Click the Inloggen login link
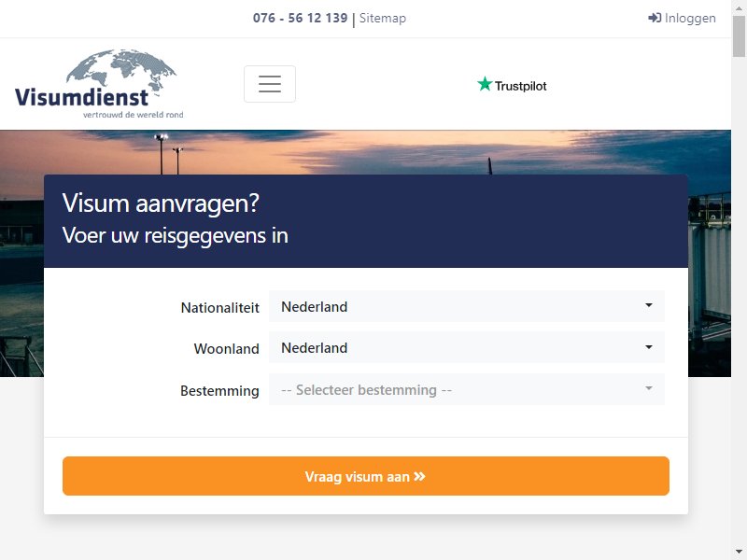Viewport: 747px width, 560px height. [x=682, y=18]
